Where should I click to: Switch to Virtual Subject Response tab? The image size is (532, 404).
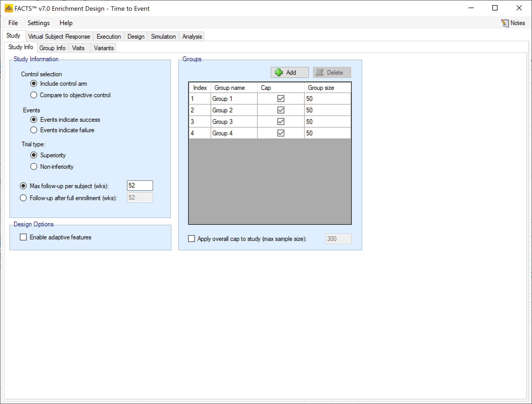[59, 37]
